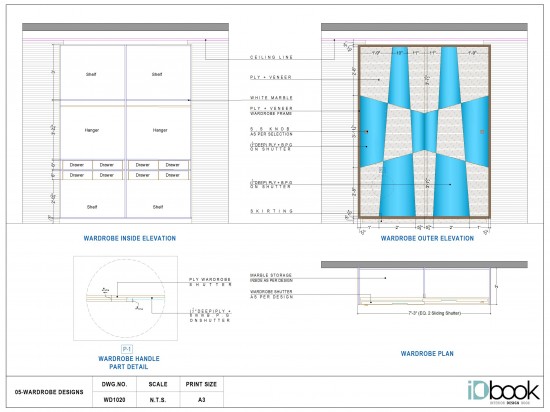Click the "A3" print size value
Screen dimensions: 550x412
pos(201,400)
